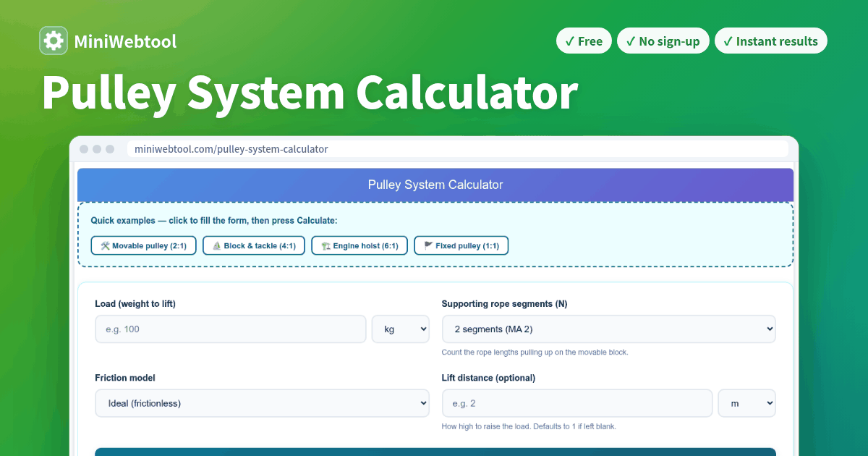Image resolution: width=868 pixels, height=456 pixels.
Task: Fill form with Fixed pulley (1:1) example
Action: [461, 246]
